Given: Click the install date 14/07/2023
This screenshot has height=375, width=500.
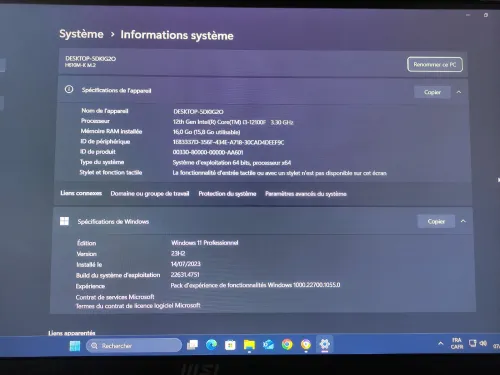Looking at the screenshot, I should [x=186, y=264].
